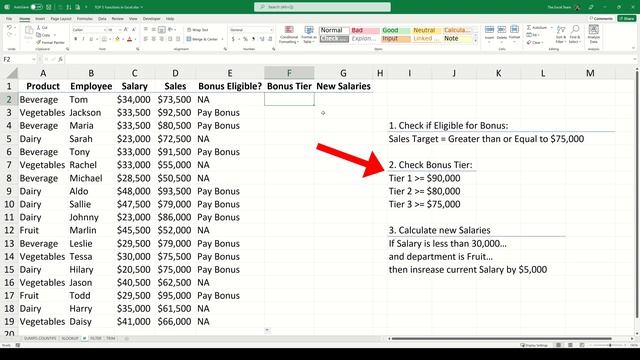
Task: Open Conditional Formatting menu
Action: click(x=289, y=34)
